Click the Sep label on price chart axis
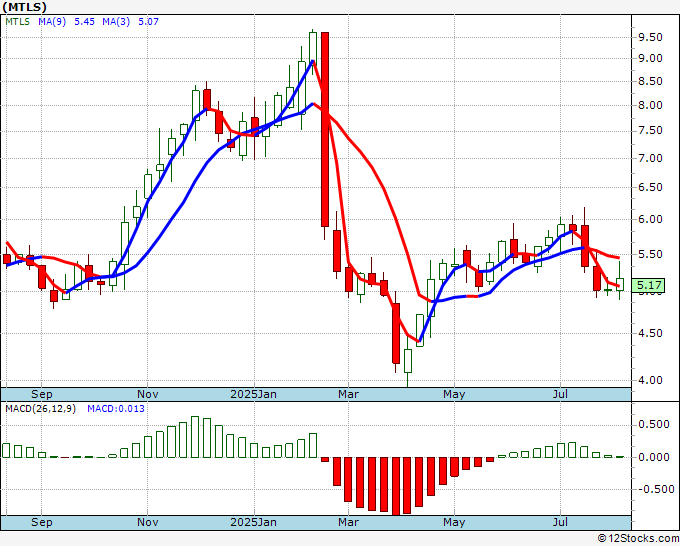Screen dimensions: 680x546 [42, 394]
